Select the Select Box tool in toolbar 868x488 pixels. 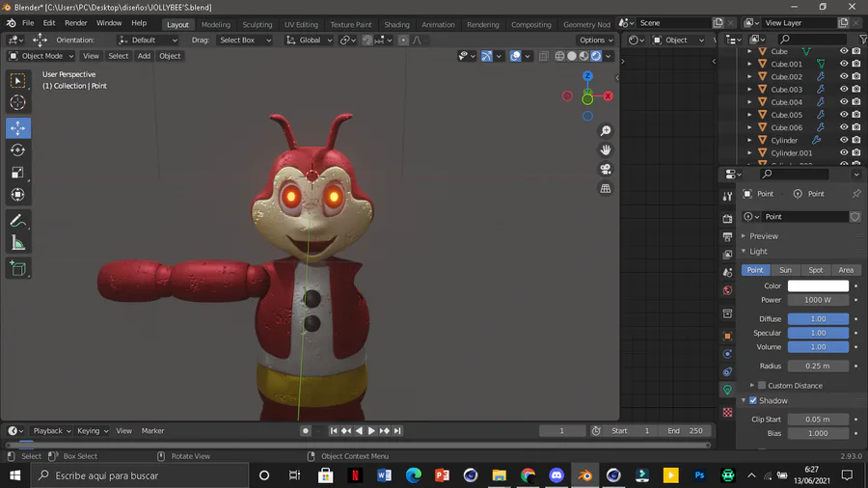click(17, 81)
